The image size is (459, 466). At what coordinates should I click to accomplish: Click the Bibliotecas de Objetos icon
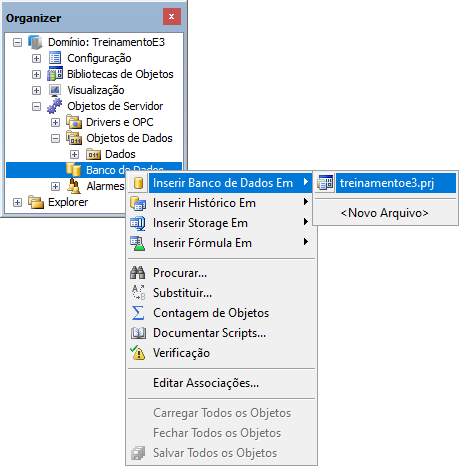55,74
